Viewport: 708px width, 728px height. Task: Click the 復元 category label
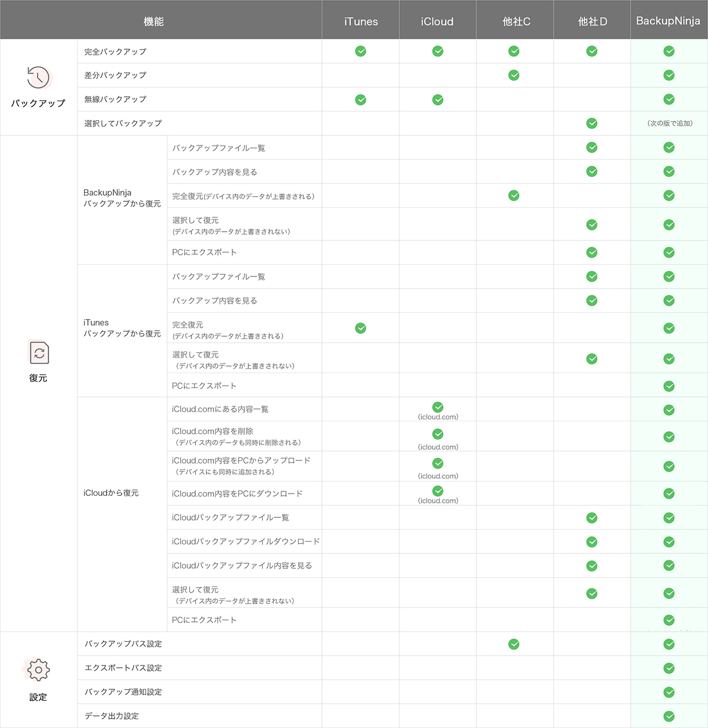pos(38,378)
